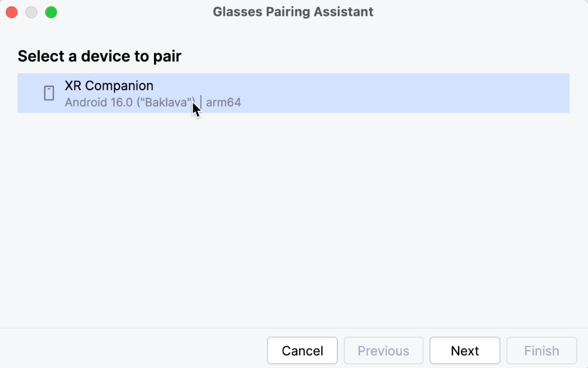Click the "Baklava" codename text
This screenshot has height=368, width=588.
pos(170,103)
